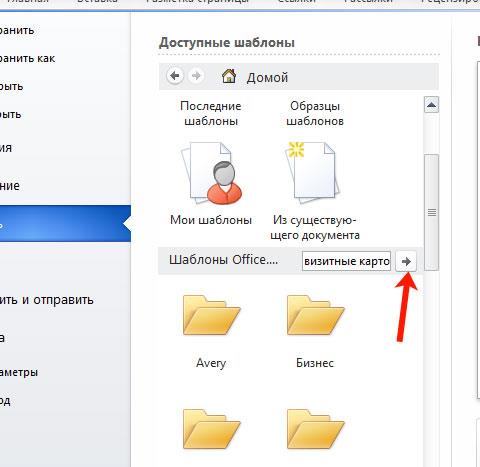Click the templates list scrollbar thumb
The height and width of the screenshot is (467, 480).
tap(432, 212)
